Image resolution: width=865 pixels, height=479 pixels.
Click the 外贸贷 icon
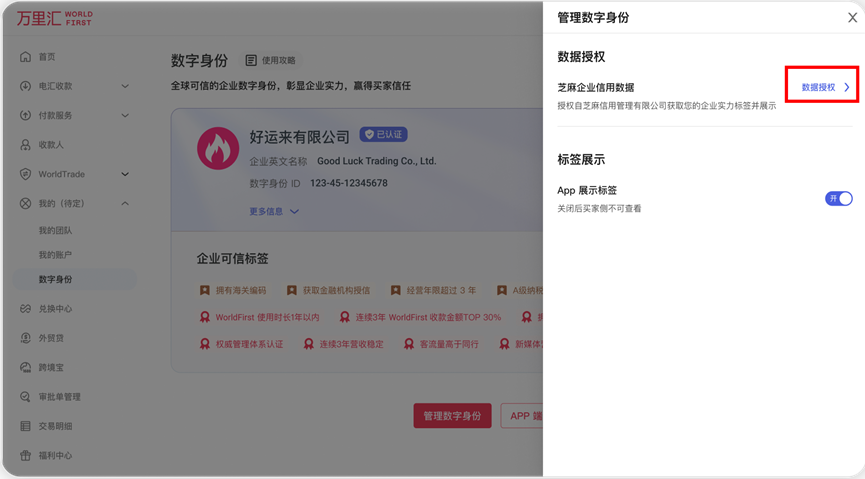(25, 338)
